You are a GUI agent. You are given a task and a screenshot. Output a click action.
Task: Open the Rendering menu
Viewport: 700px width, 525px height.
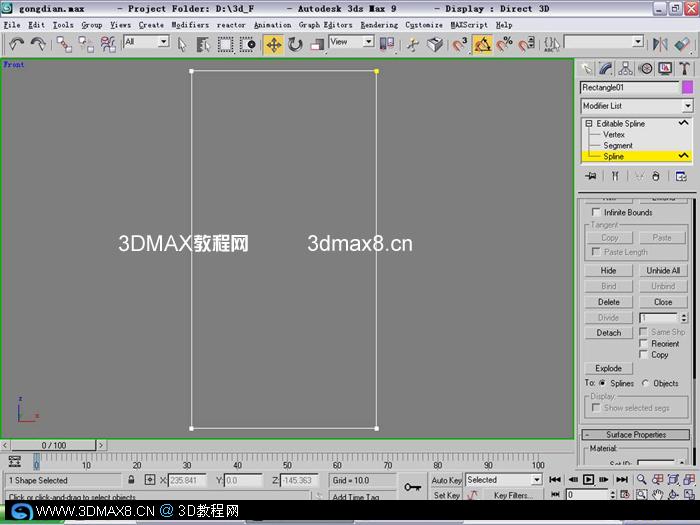click(379, 25)
